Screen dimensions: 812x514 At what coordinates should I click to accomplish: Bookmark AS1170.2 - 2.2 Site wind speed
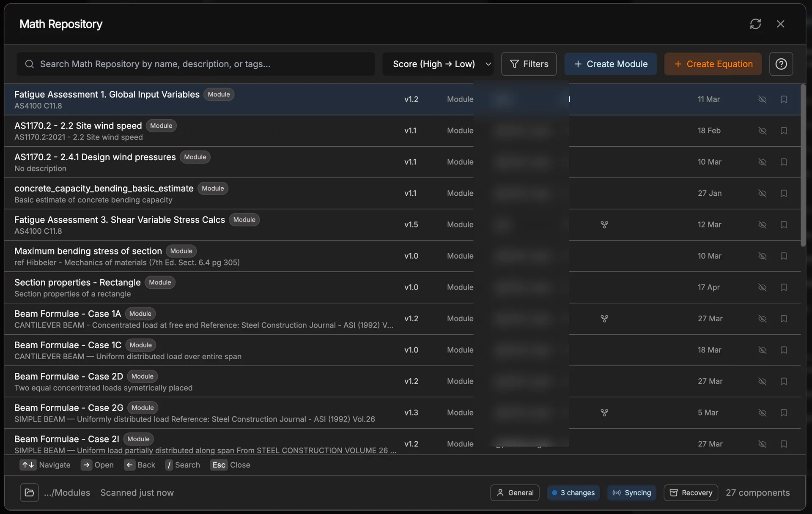784,131
